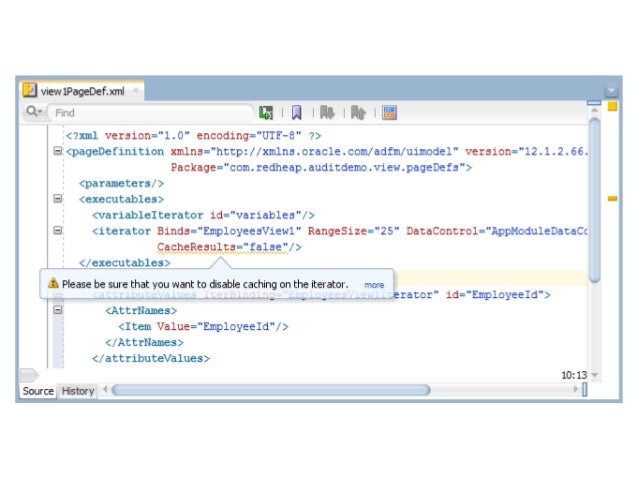Click the xml version declaration line
Screen dimensions: 638x479
(x=193, y=136)
